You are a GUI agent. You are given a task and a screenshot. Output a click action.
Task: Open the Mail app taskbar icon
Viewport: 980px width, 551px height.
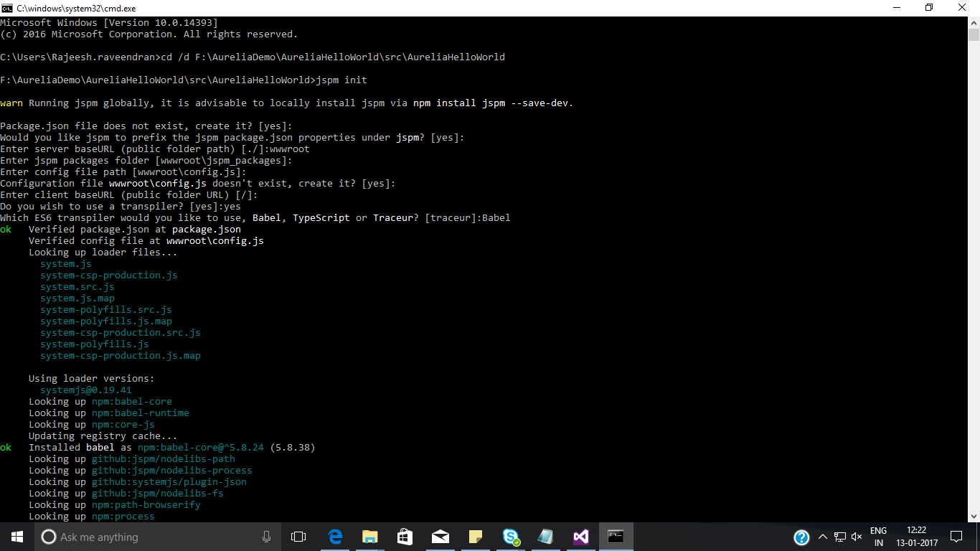click(440, 537)
